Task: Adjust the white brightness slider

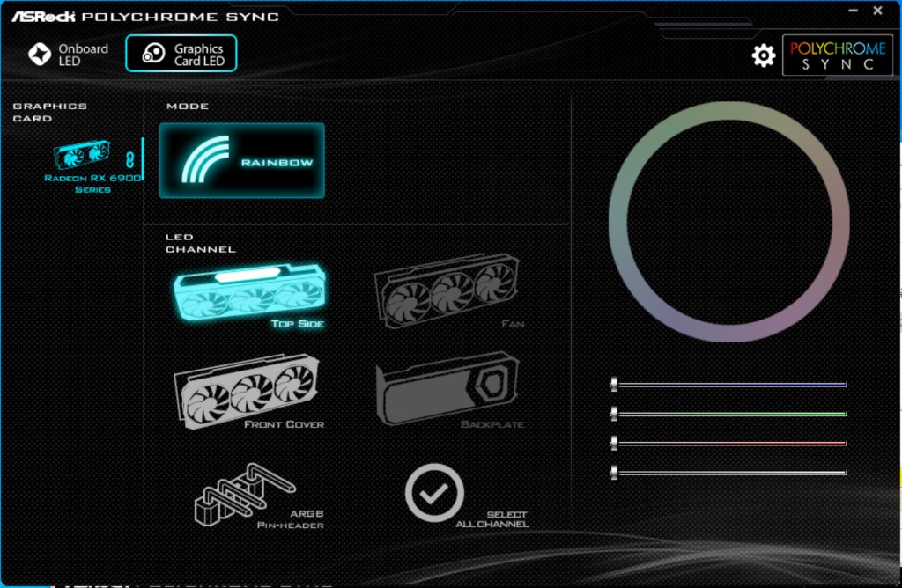Action: point(728,473)
